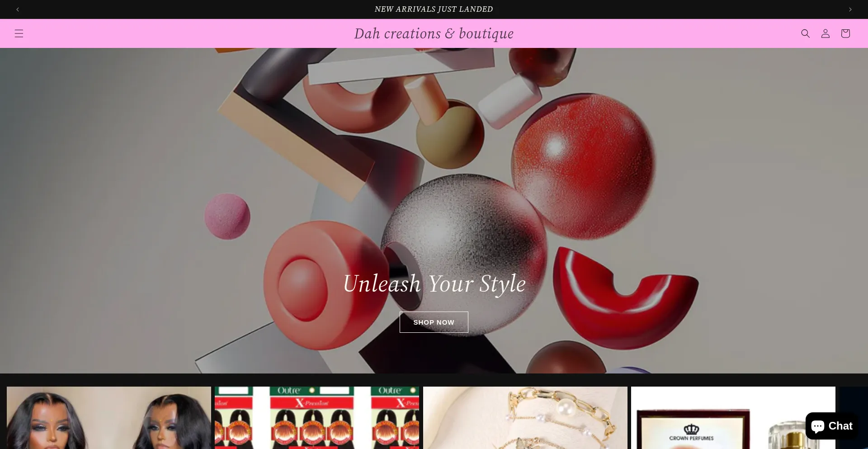
Task: Open the Shopify Chat widget
Action: (831, 426)
